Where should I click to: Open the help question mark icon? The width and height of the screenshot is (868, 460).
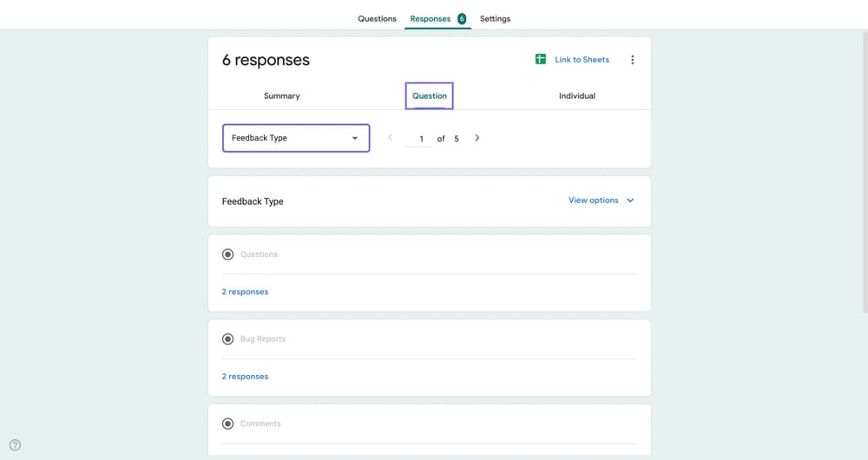(x=15, y=445)
